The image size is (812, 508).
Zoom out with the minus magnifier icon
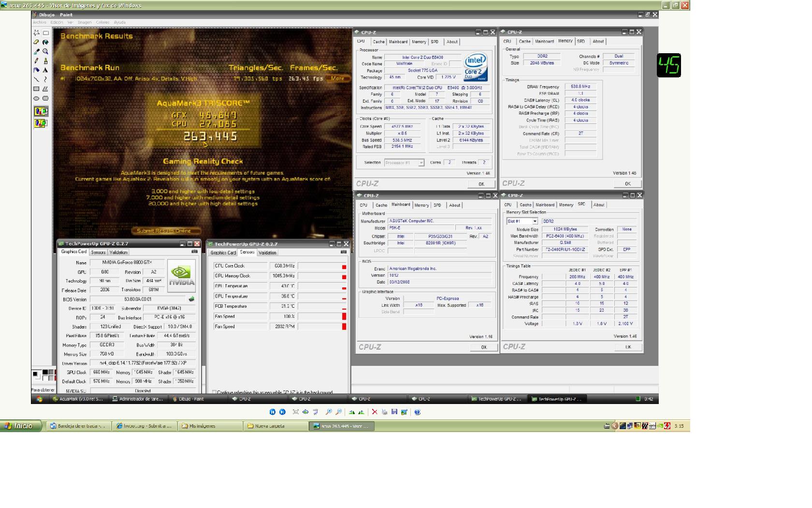point(338,412)
